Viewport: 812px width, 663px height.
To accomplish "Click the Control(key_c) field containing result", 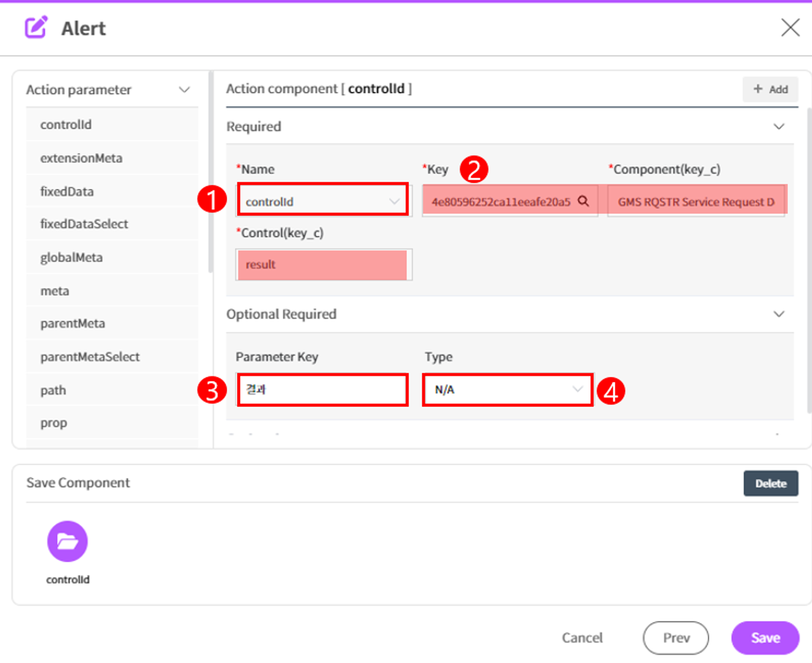I will (x=323, y=265).
